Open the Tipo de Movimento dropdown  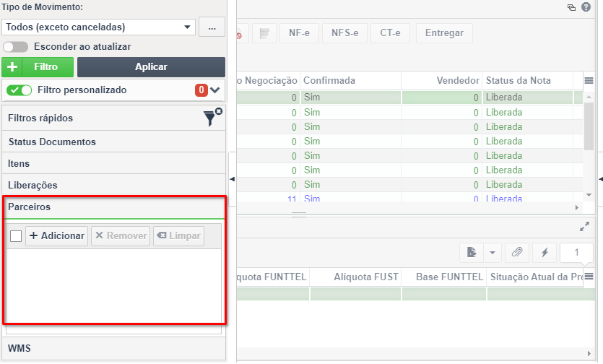point(98,27)
